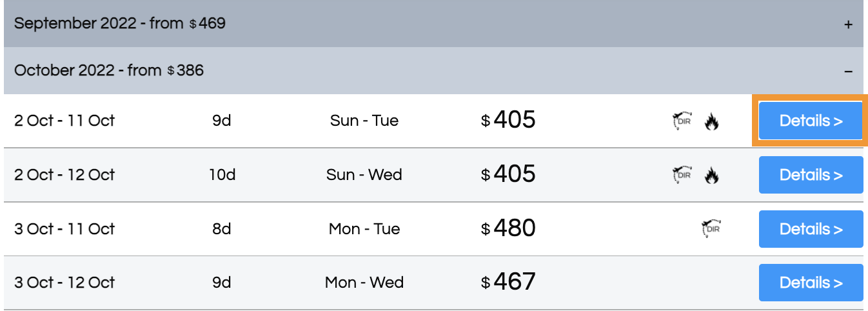
Task: Click direct flight icon for 2 Oct - 12 Oct
Action: (682, 175)
